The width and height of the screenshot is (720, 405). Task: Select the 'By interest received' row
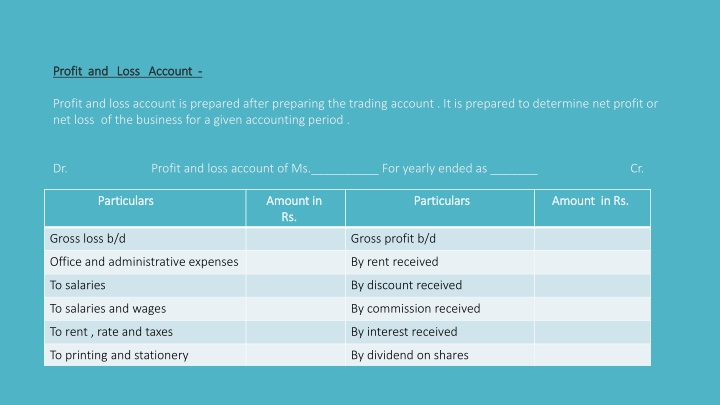coord(404,331)
